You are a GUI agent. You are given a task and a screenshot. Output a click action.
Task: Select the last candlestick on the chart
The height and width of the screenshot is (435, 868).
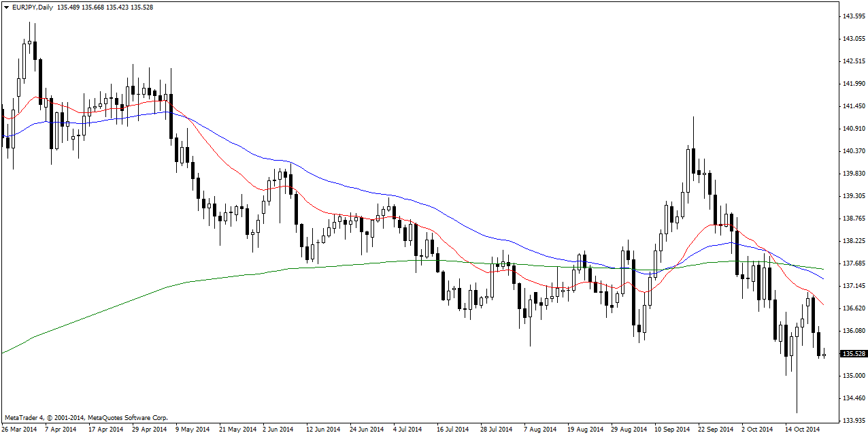(x=824, y=354)
